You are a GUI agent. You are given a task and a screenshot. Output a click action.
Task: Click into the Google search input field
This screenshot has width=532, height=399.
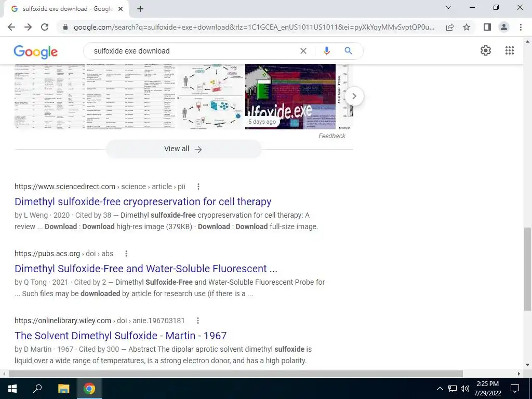pos(193,51)
